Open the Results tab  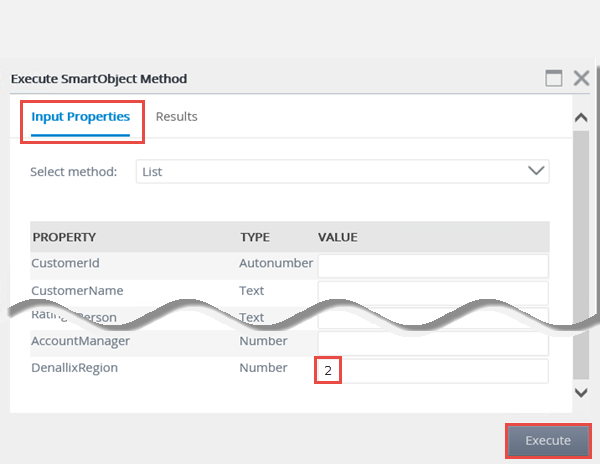pos(177,117)
